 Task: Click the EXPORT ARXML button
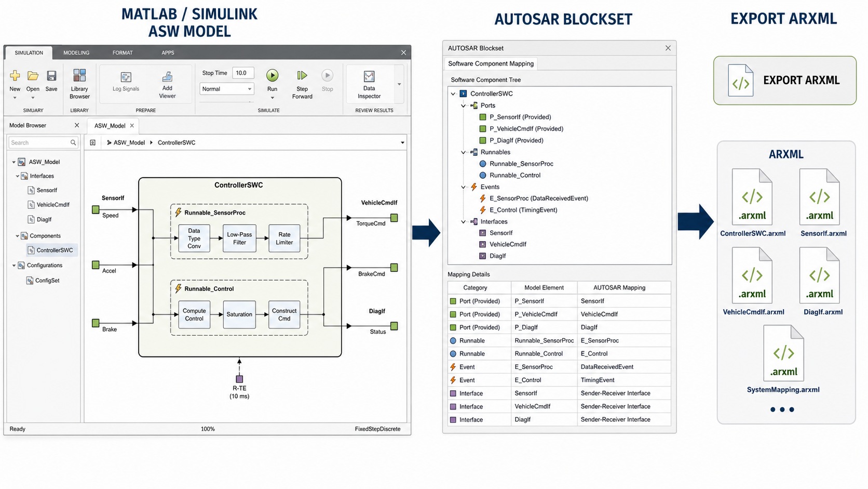click(x=784, y=81)
